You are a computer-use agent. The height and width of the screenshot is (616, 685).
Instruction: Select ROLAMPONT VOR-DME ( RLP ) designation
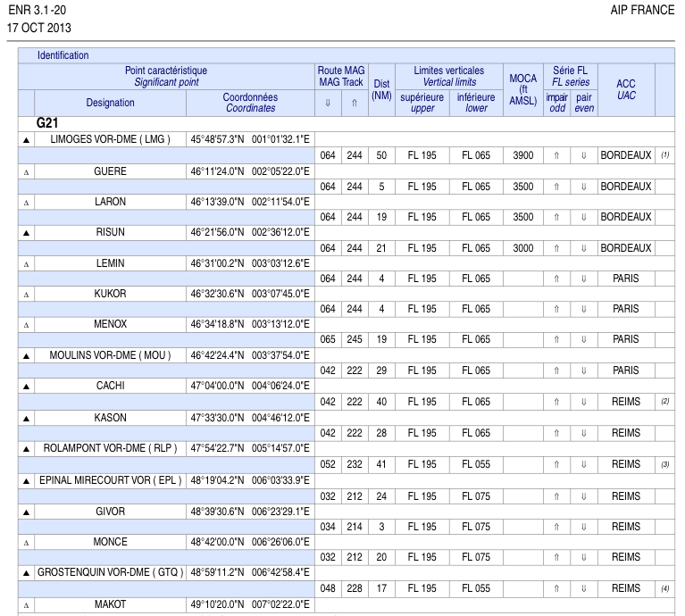(x=110, y=448)
